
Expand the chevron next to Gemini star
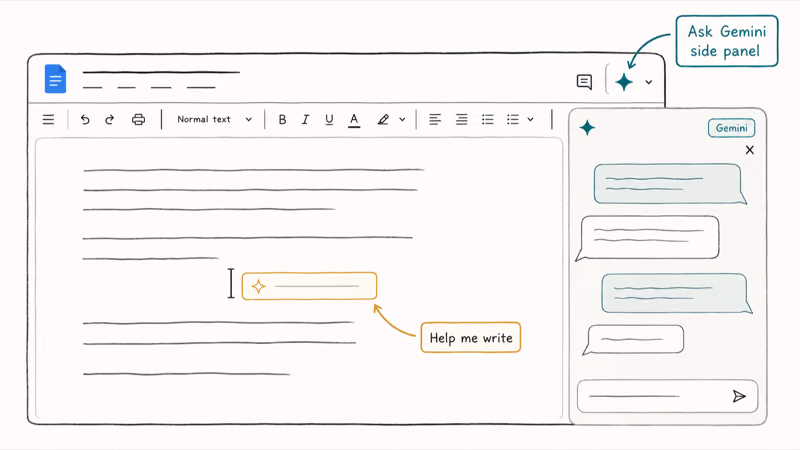648,82
